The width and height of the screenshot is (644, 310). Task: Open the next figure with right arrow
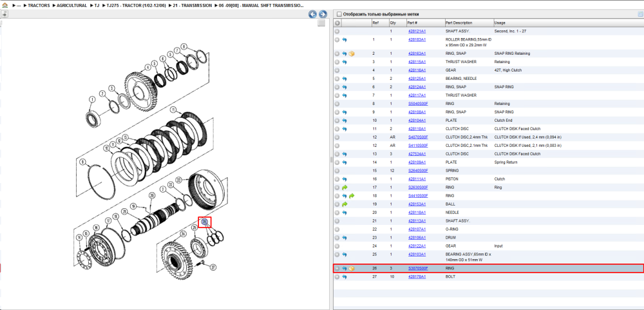coord(323,14)
